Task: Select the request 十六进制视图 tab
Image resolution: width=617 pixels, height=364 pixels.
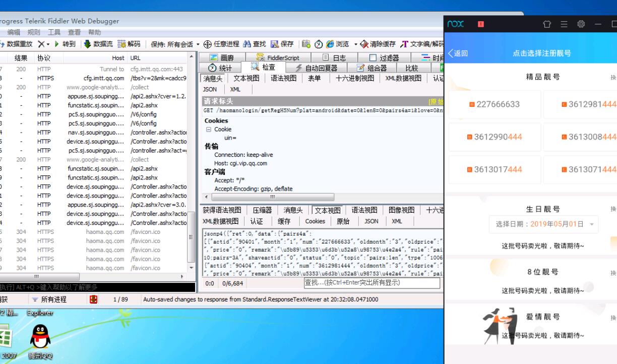Action: coord(355,78)
